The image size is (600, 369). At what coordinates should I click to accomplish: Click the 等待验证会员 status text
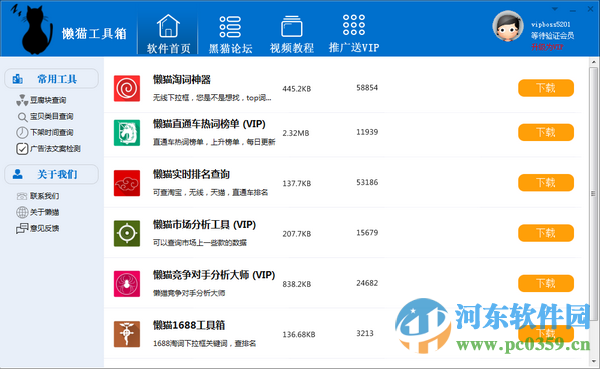(x=552, y=36)
